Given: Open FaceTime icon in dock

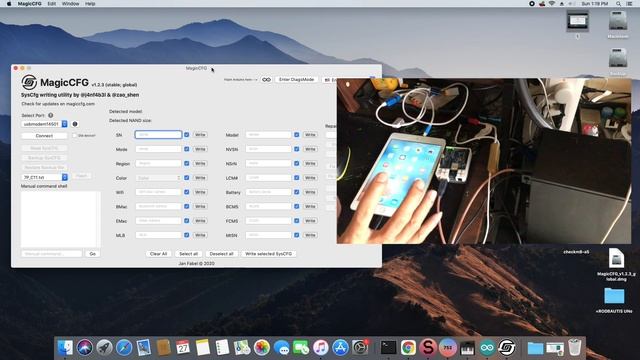Looking at the screenshot, I should click(301, 348).
